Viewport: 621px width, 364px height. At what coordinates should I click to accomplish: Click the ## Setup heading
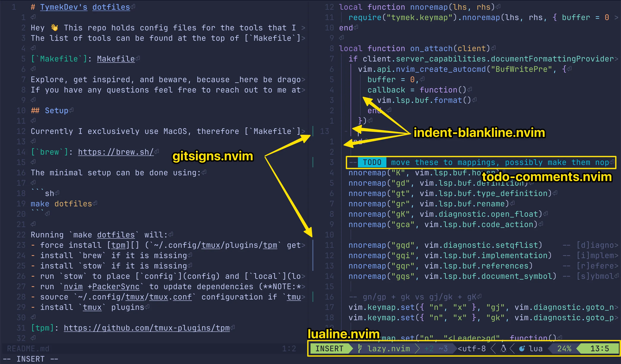50,110
